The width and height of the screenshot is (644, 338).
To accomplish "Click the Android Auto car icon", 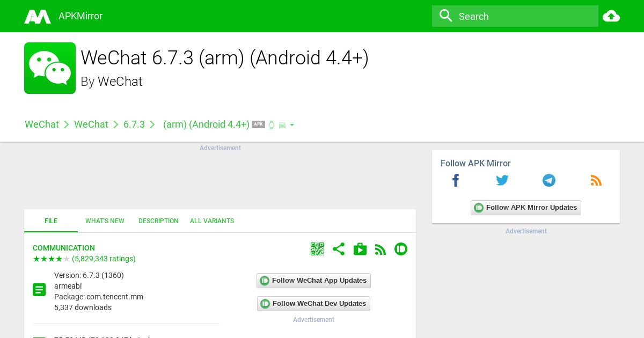I will (x=282, y=125).
